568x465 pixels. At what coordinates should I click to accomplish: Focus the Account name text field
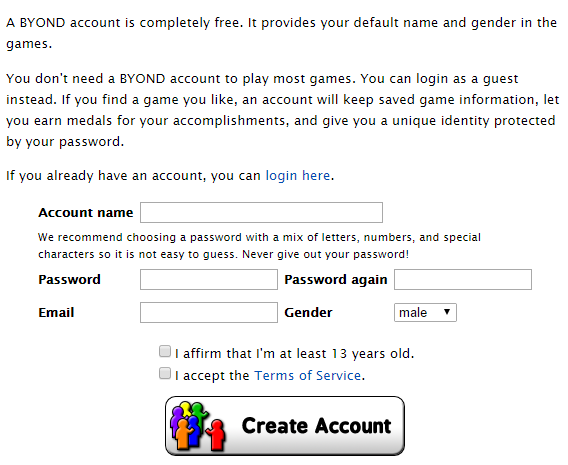click(261, 213)
